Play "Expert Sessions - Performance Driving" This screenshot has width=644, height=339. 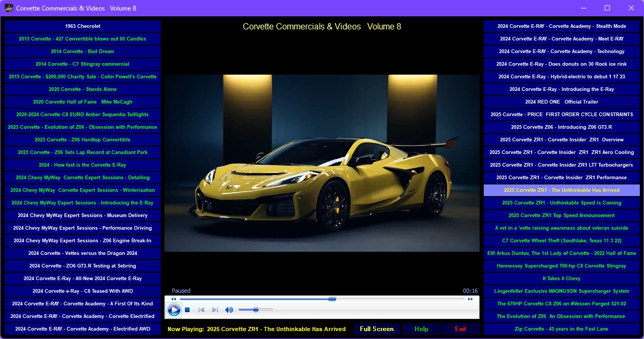(x=82, y=228)
